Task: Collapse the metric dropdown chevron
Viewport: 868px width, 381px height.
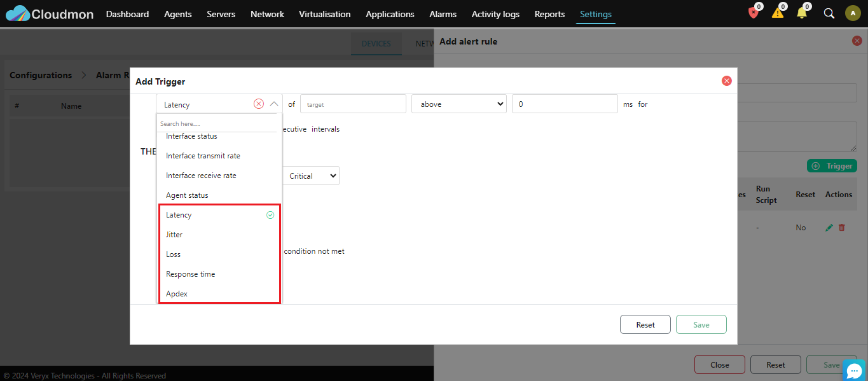Action: [274, 104]
